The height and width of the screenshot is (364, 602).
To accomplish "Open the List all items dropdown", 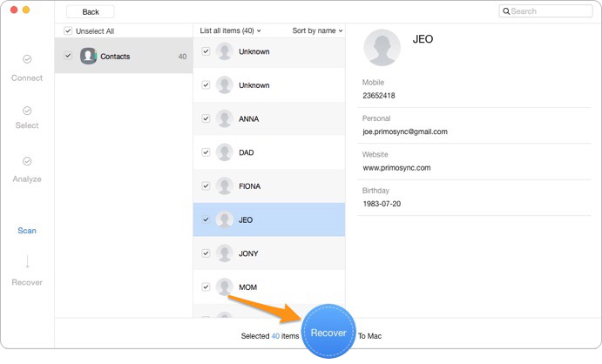I will (230, 30).
